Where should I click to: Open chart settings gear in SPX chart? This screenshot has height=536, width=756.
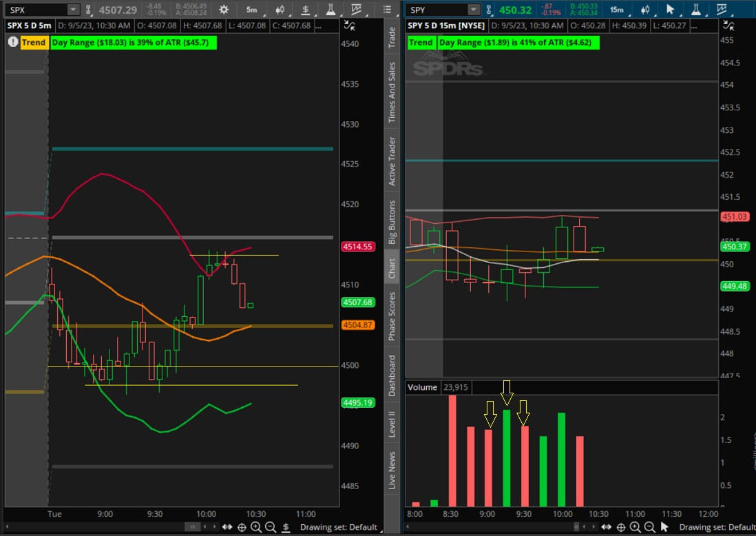click(224, 10)
